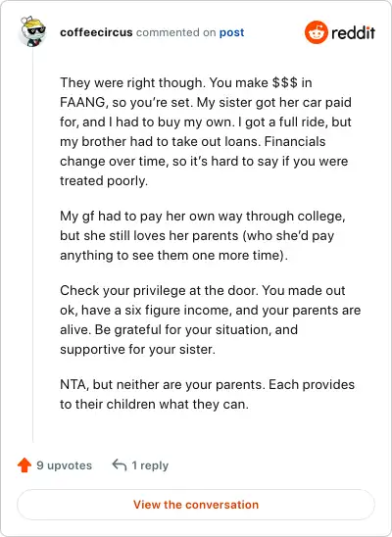The width and height of the screenshot is (392, 537).
Task: Open the "1 reply" label
Action: click(x=150, y=465)
